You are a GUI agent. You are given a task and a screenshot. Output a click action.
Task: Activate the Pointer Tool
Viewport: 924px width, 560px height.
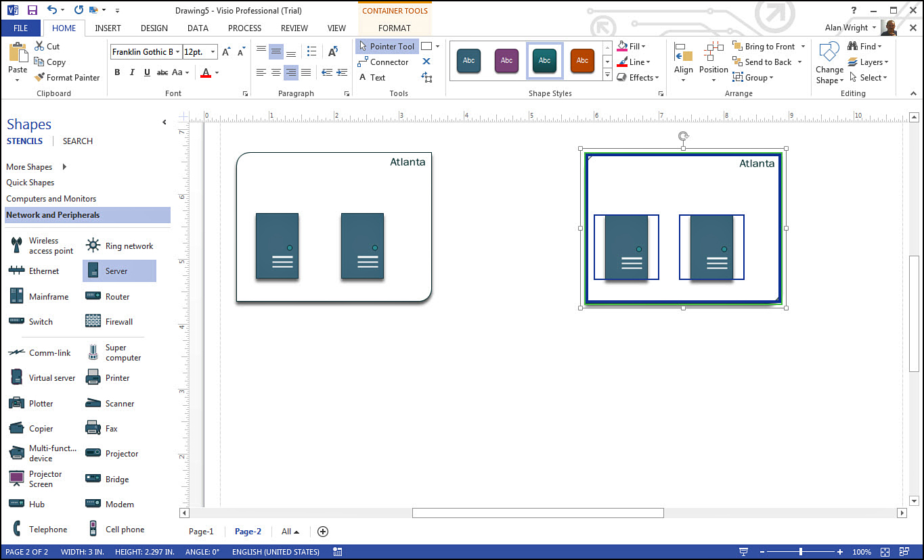(x=387, y=47)
